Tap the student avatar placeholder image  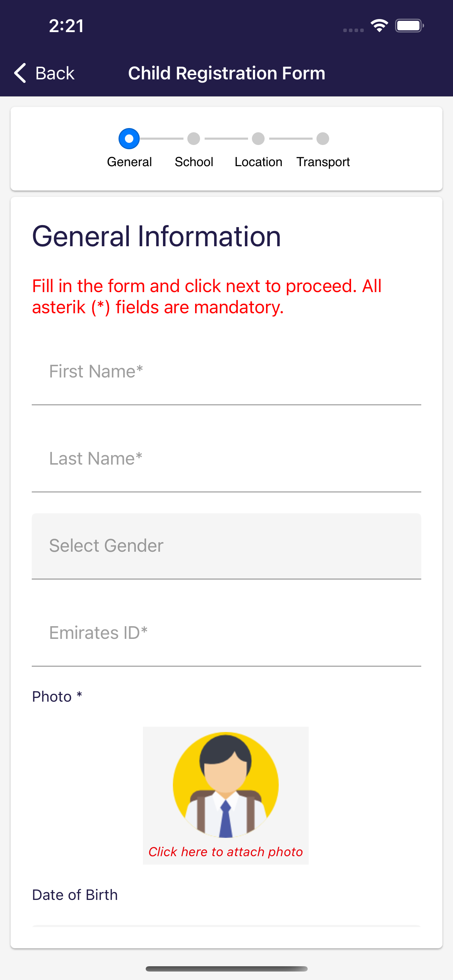coord(225,785)
